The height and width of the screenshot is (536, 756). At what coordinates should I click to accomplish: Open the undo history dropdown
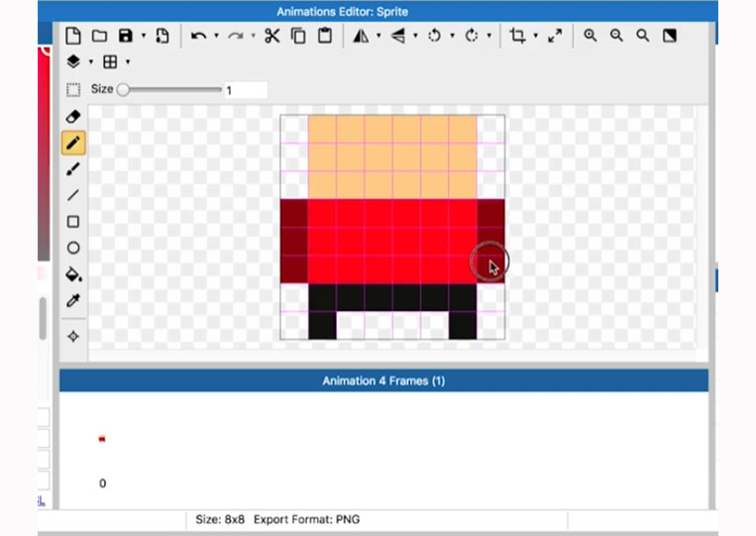click(x=216, y=36)
